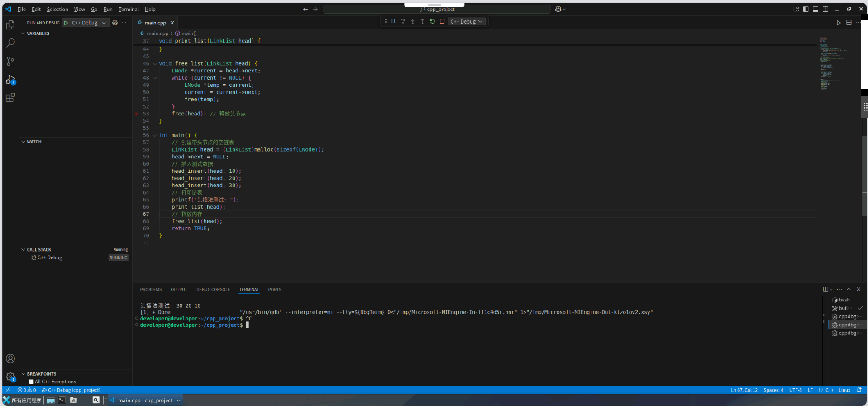Grab the debug toolbar drag handle
This screenshot has height=406, width=868.
(386, 21)
